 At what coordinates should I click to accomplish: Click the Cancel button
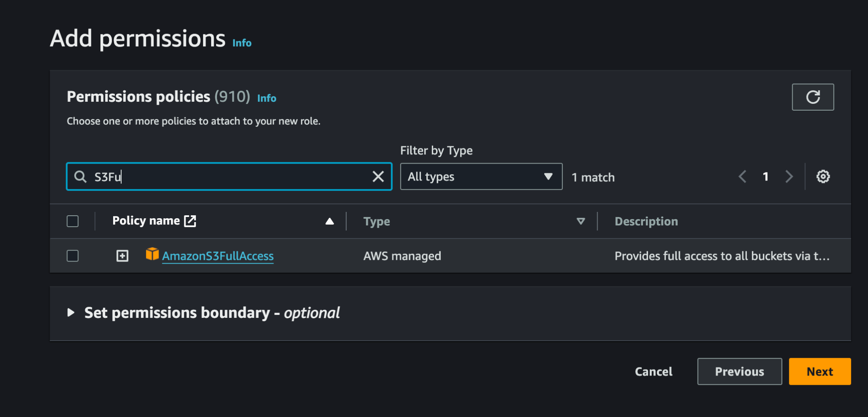653,372
